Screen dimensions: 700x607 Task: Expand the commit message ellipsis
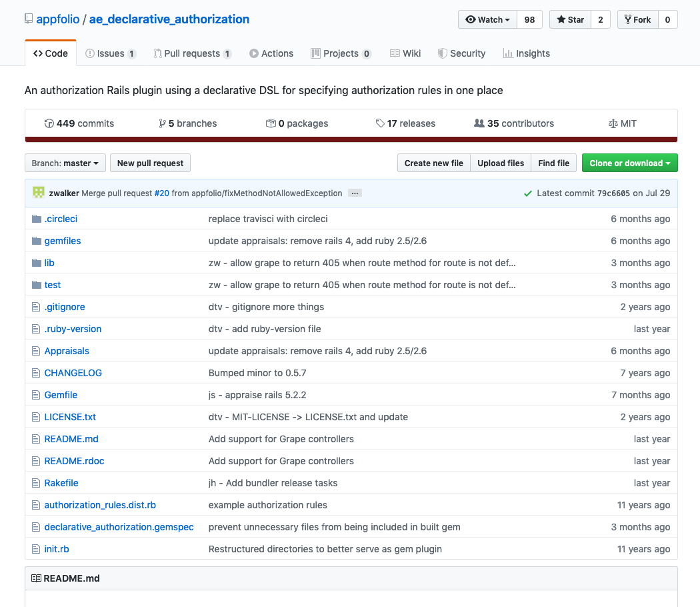355,193
